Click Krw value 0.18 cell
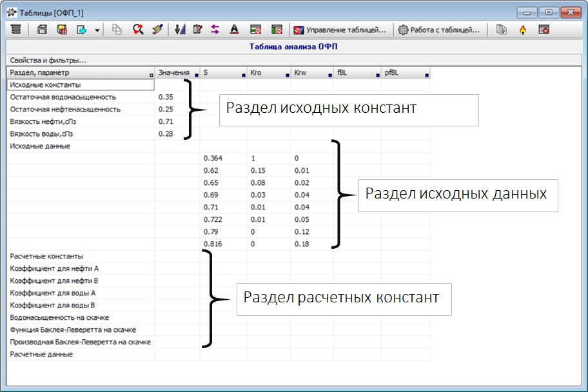Viewport: 588px width, 392px height. [302, 244]
